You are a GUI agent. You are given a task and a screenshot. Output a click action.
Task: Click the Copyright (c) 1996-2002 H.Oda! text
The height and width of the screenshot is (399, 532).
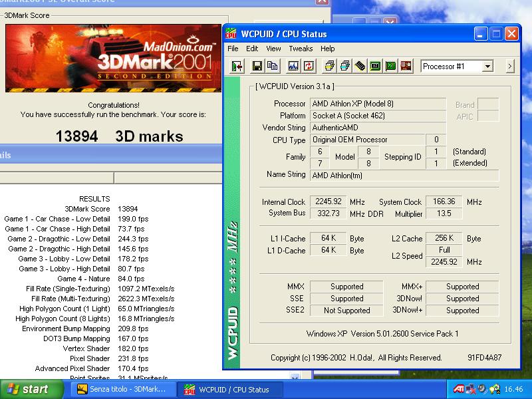tap(356, 358)
